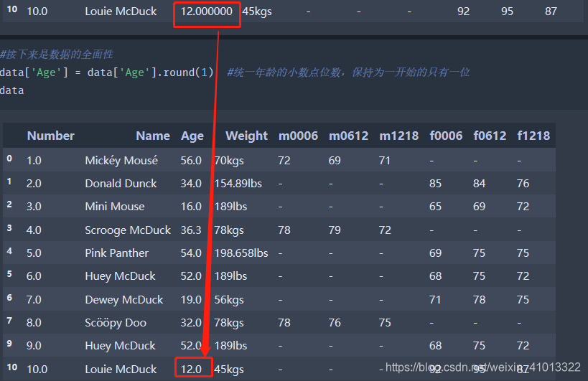Click the f0006 value 92 in top row
Viewport: 588px width, 381px height.
coord(463,11)
